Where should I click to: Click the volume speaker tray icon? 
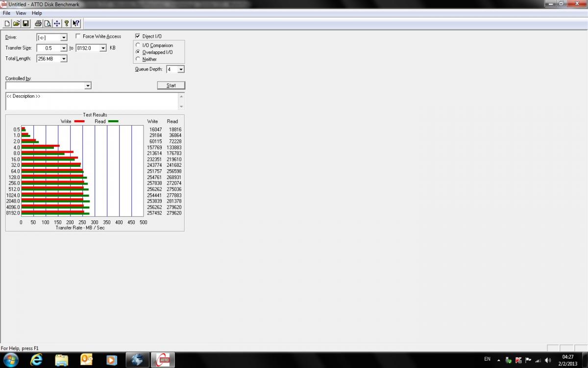tap(549, 360)
